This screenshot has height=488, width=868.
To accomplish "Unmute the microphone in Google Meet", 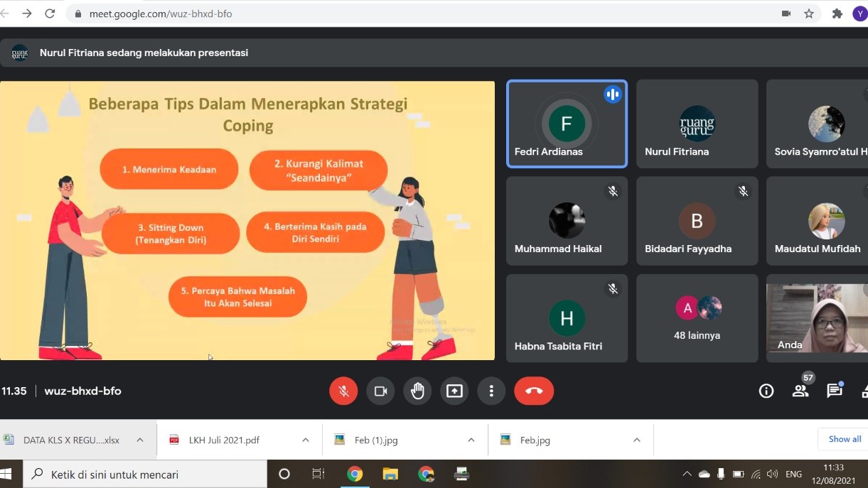I will [x=343, y=391].
